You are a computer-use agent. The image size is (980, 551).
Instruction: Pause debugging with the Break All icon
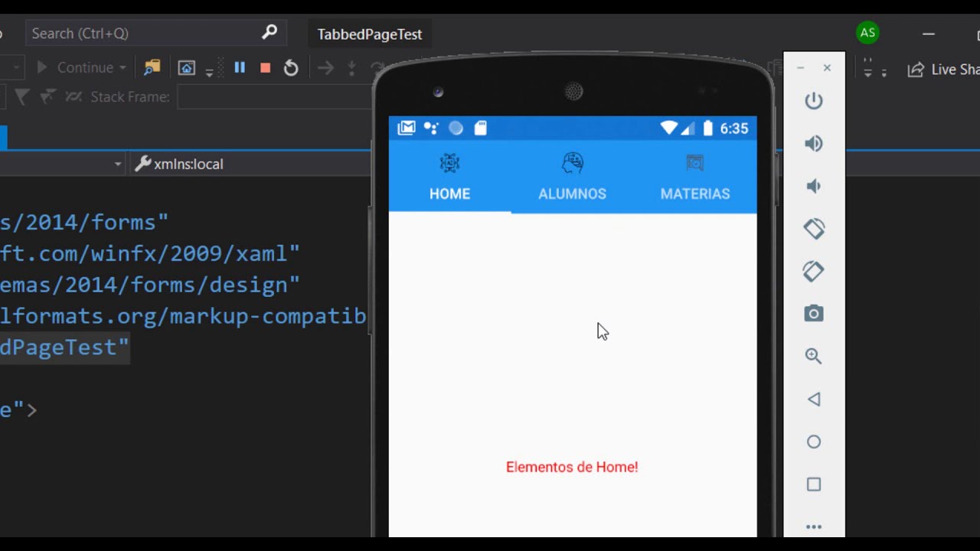[240, 67]
